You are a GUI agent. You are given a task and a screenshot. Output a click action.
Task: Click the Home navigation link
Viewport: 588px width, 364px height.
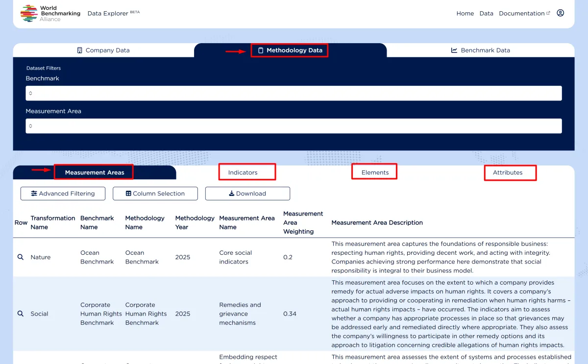(x=465, y=13)
